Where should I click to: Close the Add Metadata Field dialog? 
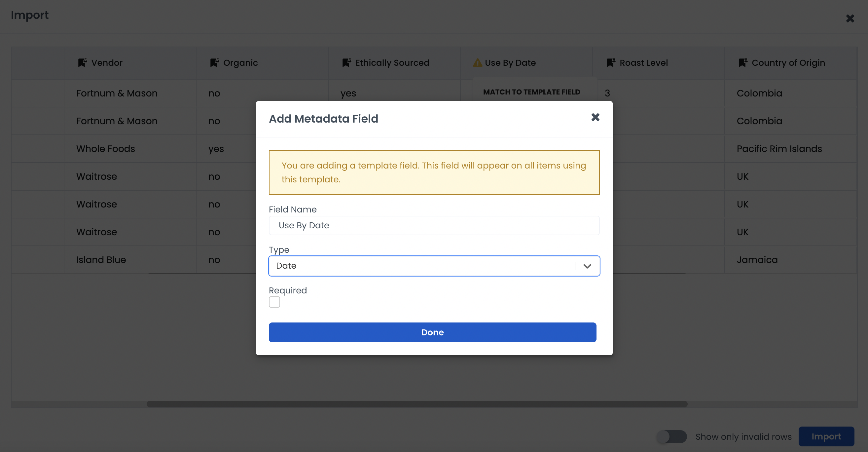[x=595, y=117]
